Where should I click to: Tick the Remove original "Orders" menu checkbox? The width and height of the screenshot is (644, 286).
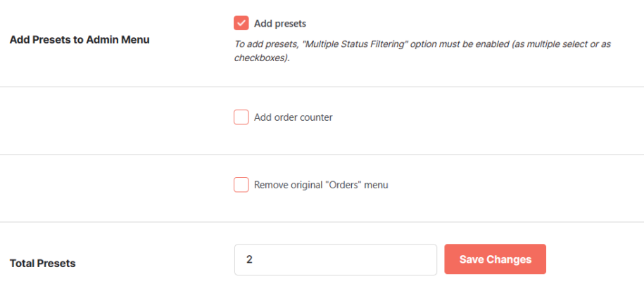tap(241, 185)
